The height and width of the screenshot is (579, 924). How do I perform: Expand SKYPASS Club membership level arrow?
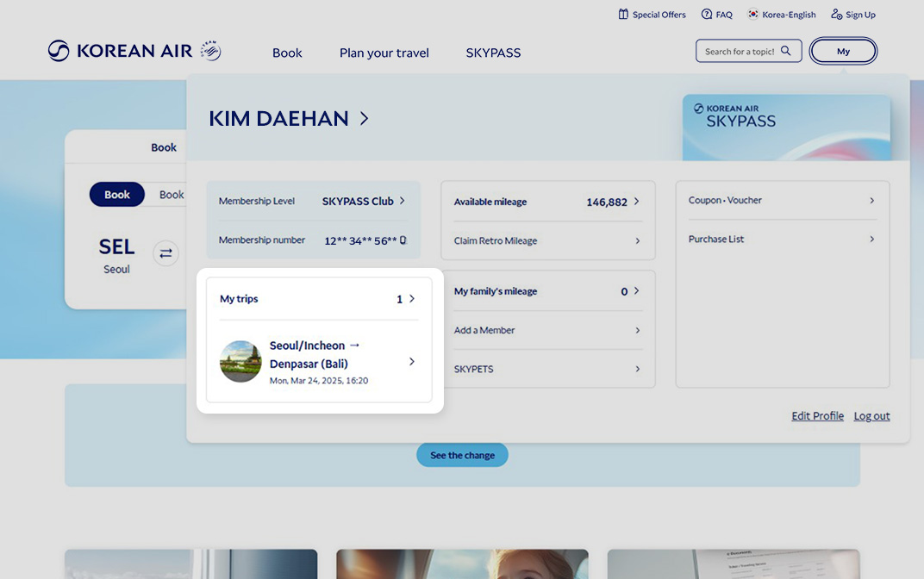(402, 201)
